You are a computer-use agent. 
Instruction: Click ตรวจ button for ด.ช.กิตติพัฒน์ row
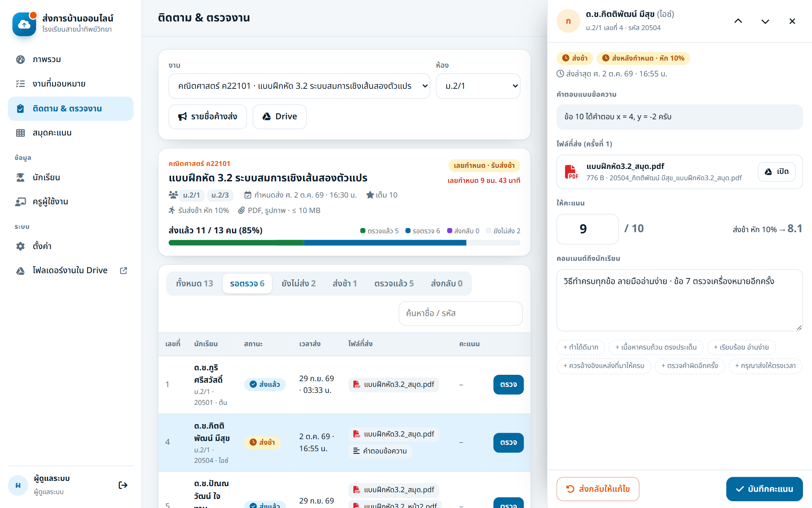pyautogui.click(x=508, y=443)
